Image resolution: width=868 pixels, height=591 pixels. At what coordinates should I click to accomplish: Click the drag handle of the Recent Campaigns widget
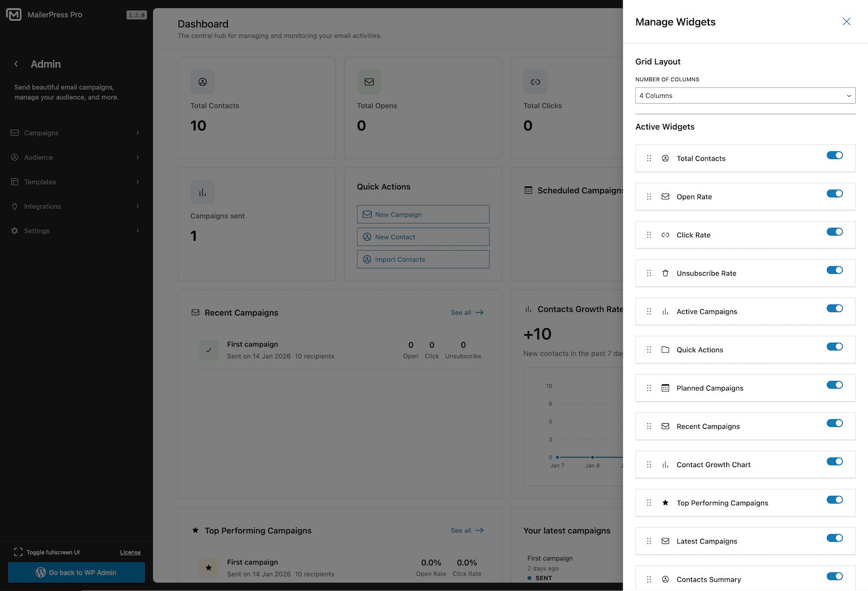pyautogui.click(x=649, y=426)
